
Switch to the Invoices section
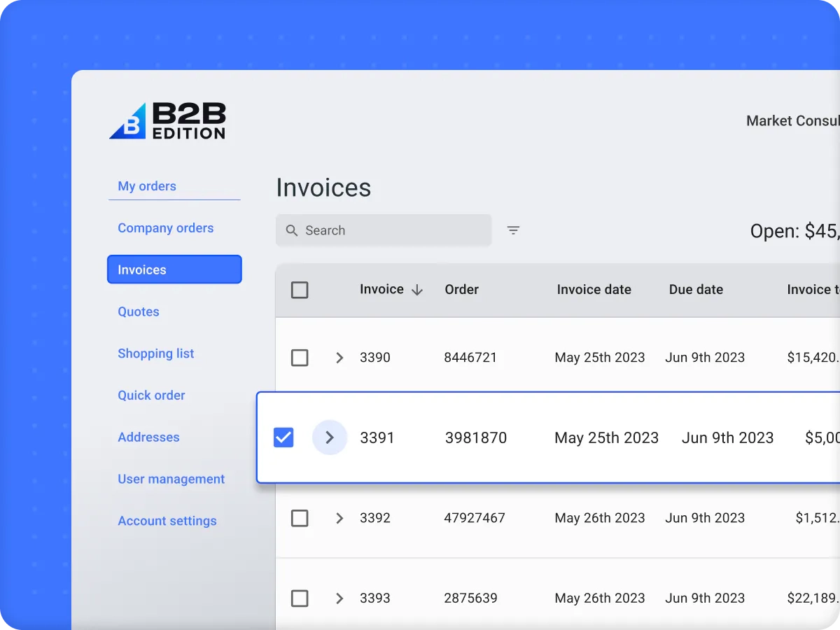[x=174, y=269]
